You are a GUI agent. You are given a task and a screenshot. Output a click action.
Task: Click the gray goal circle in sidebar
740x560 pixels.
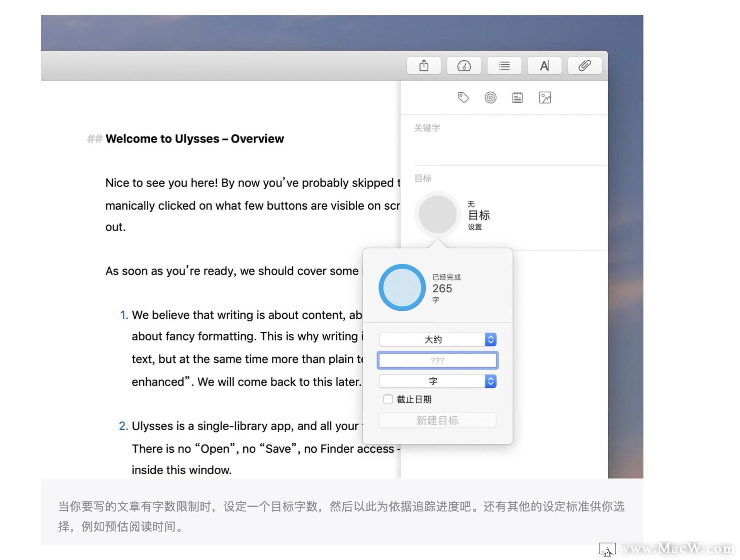[438, 214]
